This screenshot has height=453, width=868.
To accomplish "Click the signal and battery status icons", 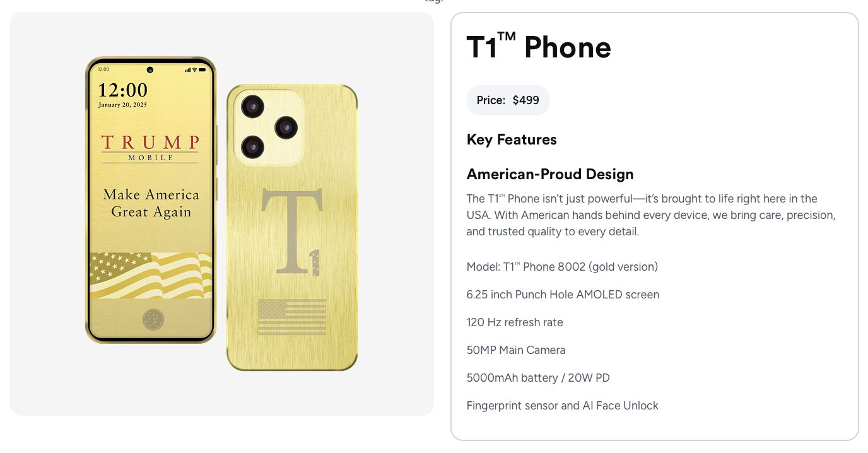I will point(195,69).
